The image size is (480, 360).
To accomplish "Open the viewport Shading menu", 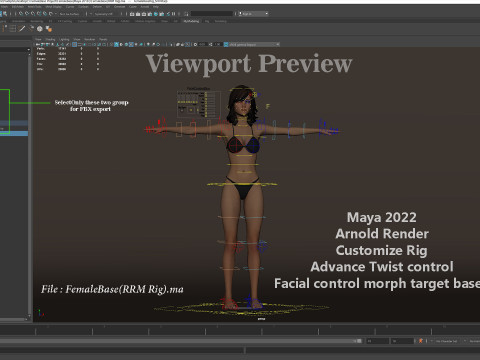I will pyautogui.click(x=50, y=39).
